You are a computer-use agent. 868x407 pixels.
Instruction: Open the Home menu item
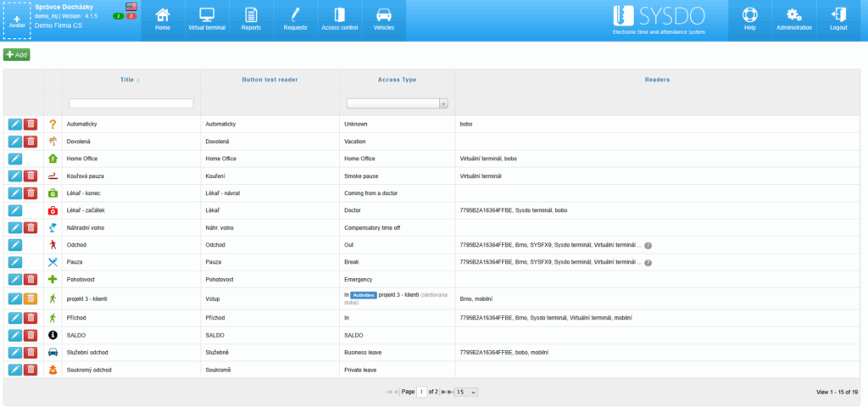pos(162,20)
